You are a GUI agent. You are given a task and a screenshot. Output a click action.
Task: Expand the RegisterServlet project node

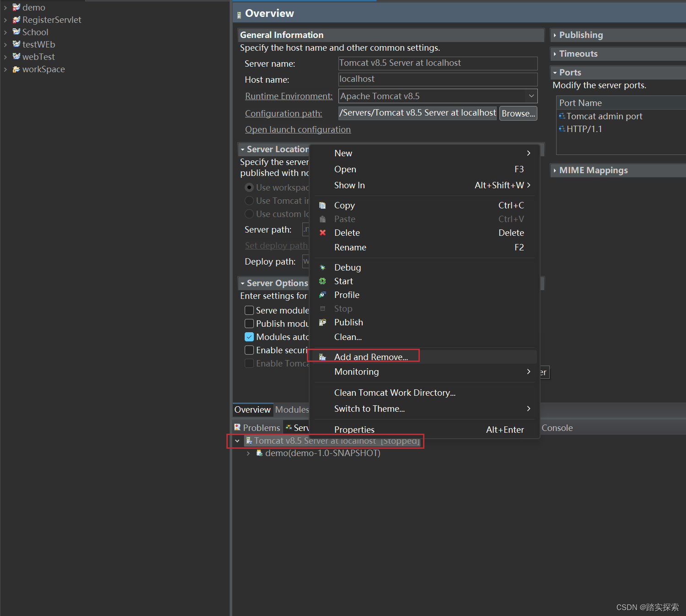(5, 20)
